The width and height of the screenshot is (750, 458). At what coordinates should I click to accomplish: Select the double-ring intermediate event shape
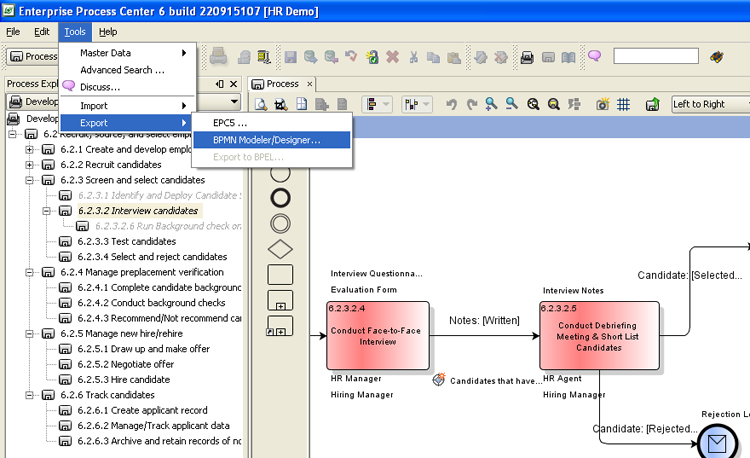point(280,223)
